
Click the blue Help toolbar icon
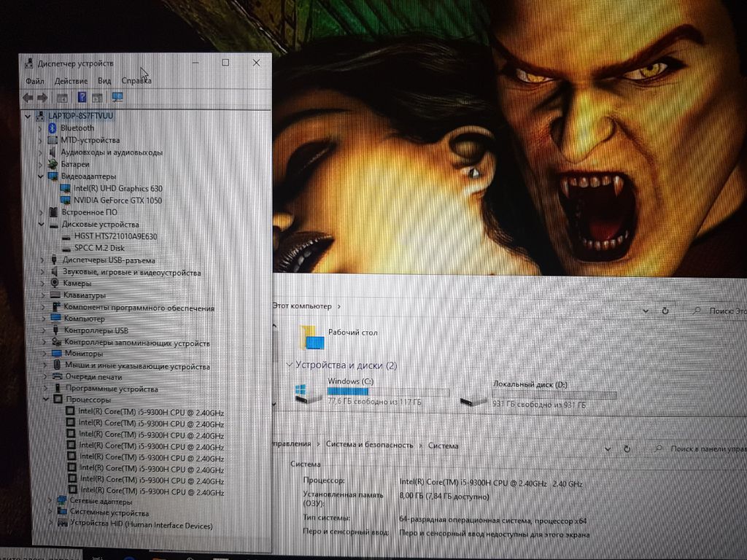point(82,97)
